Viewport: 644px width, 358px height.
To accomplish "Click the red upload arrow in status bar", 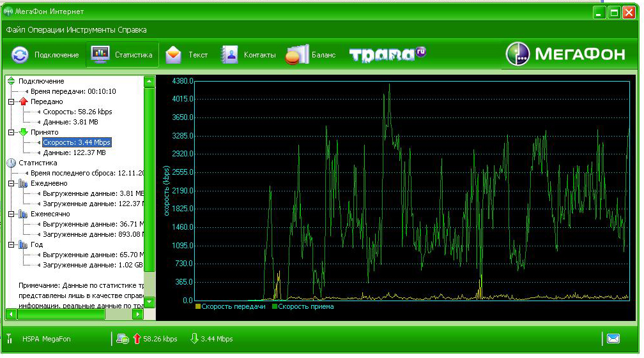I will click(x=137, y=339).
